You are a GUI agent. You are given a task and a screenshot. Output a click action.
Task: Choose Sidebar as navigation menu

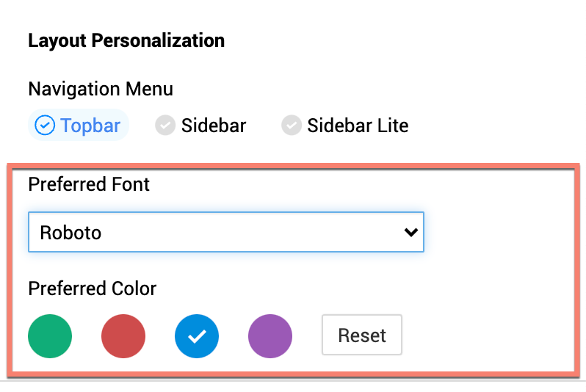click(x=214, y=126)
